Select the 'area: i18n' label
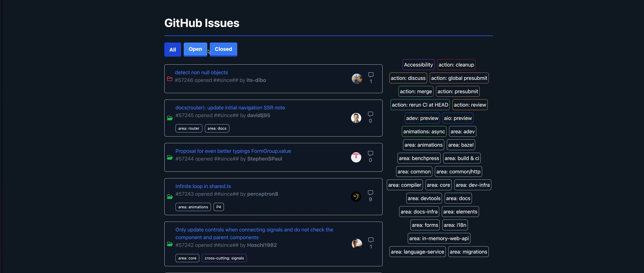 pyautogui.click(x=455, y=225)
